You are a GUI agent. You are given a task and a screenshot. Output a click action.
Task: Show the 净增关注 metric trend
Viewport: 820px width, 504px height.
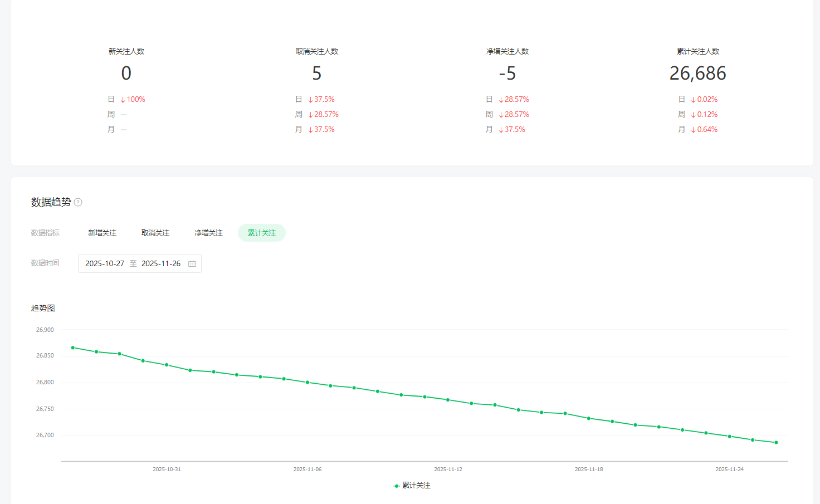[x=208, y=233]
